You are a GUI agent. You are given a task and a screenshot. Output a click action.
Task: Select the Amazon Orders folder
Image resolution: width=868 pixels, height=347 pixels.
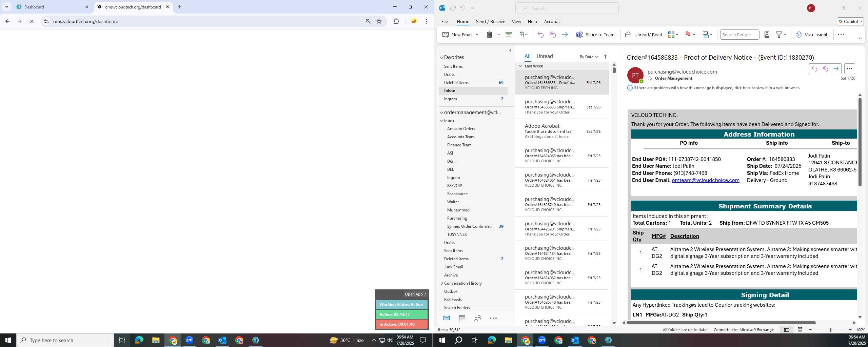pos(461,129)
